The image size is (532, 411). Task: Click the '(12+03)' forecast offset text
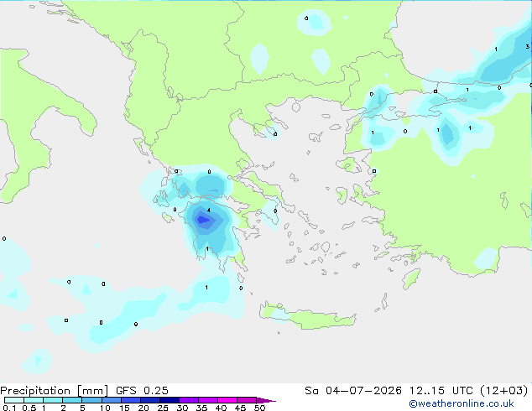pyautogui.click(x=504, y=391)
